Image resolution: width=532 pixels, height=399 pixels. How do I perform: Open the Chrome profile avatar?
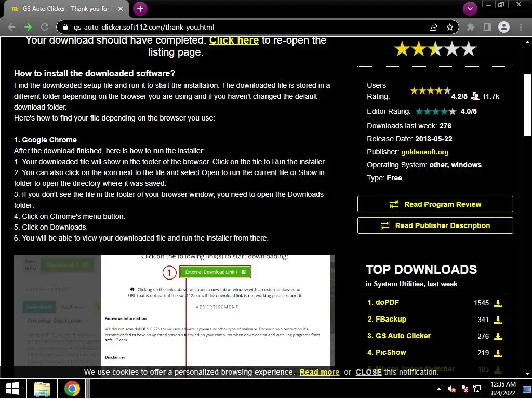(504, 27)
